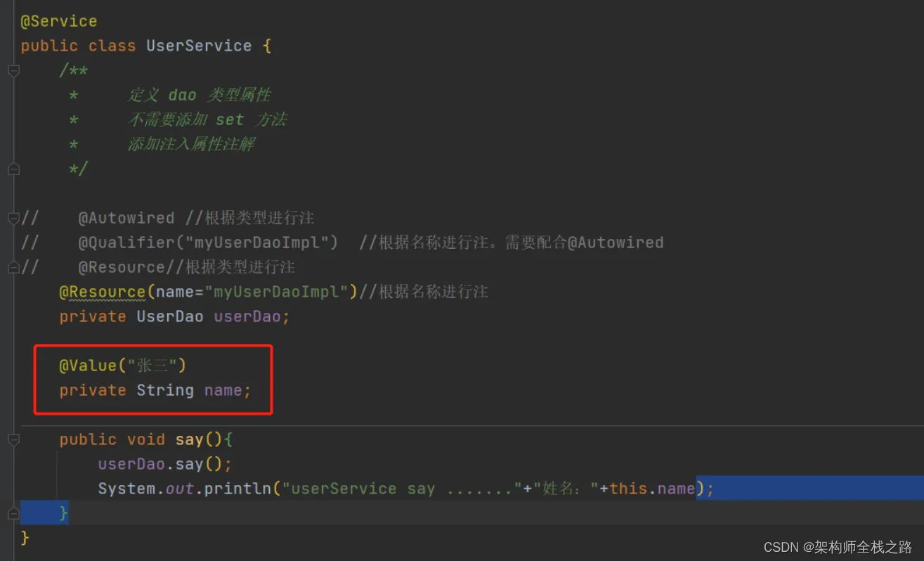Click the UserDao type in field declaration
The width and height of the screenshot is (924, 561).
click(x=169, y=316)
